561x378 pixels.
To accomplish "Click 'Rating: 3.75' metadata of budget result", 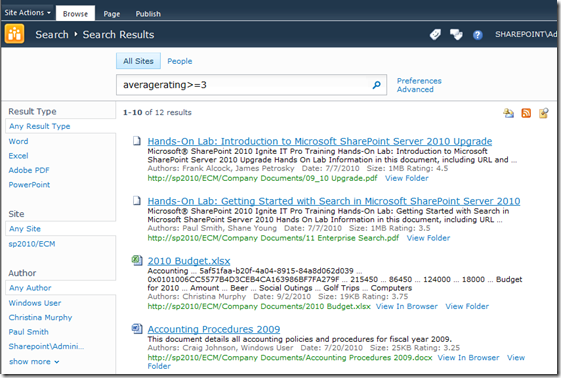I will (385, 296).
